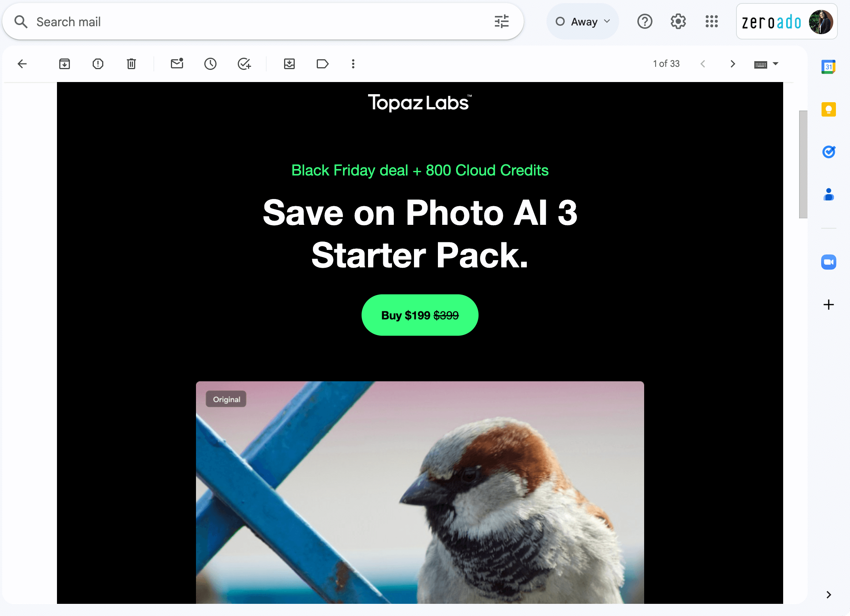
Task: Open the Google apps menu
Action: pyautogui.click(x=712, y=22)
